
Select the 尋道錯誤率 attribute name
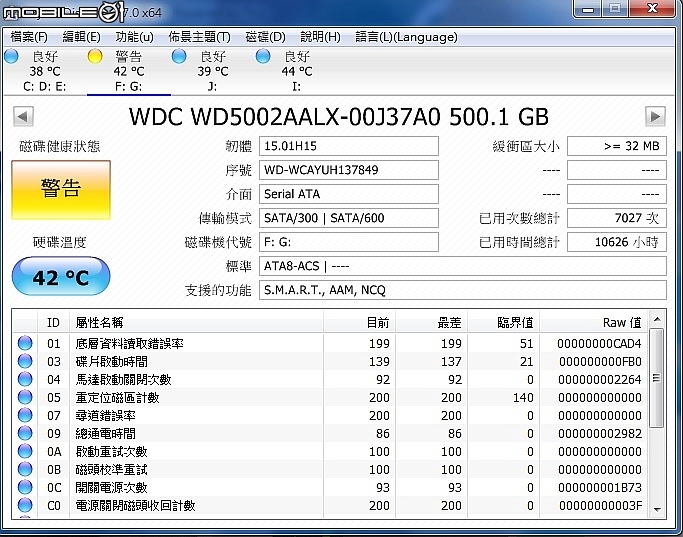click(x=105, y=415)
